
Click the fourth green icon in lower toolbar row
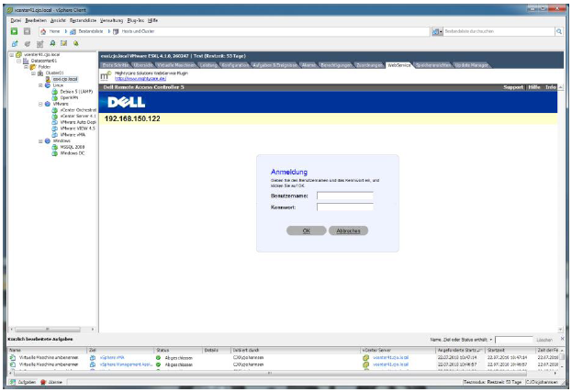click(x=52, y=43)
